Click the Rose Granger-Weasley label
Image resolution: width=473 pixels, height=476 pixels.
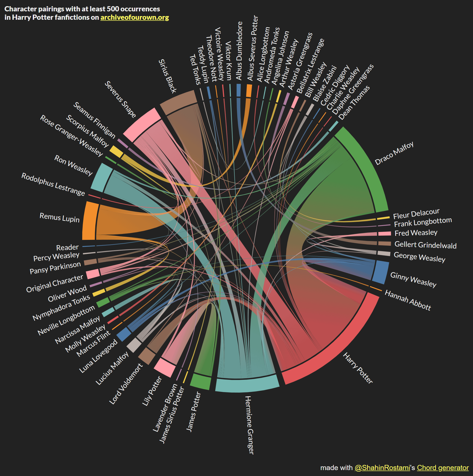click(71, 136)
